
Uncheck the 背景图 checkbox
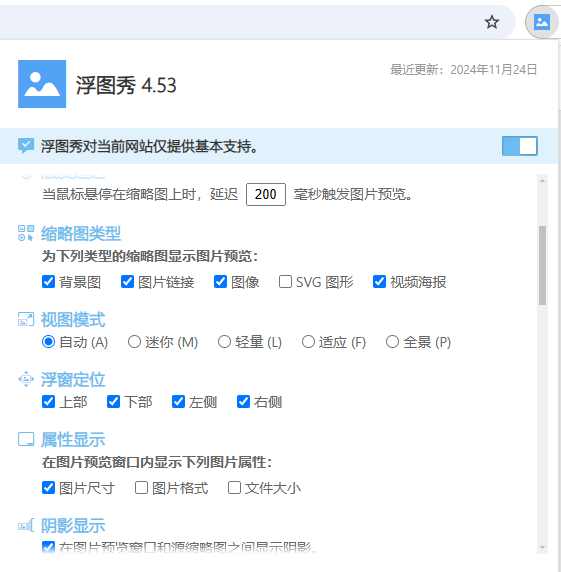pos(48,282)
